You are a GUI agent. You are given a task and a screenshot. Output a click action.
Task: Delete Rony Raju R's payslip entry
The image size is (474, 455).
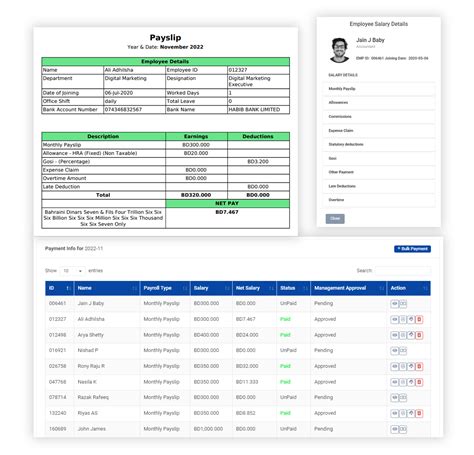[419, 366]
